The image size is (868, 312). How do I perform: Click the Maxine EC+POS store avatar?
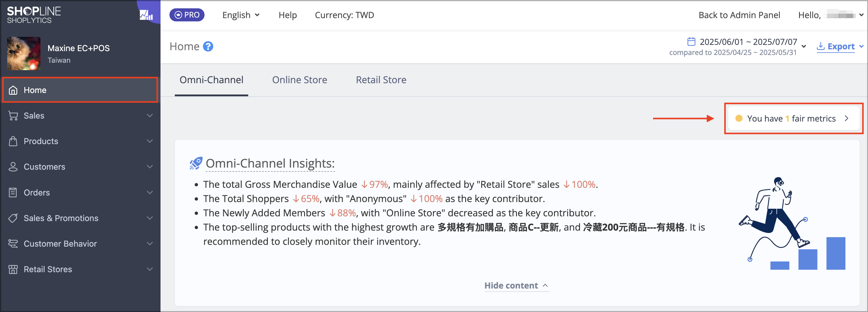tap(23, 53)
